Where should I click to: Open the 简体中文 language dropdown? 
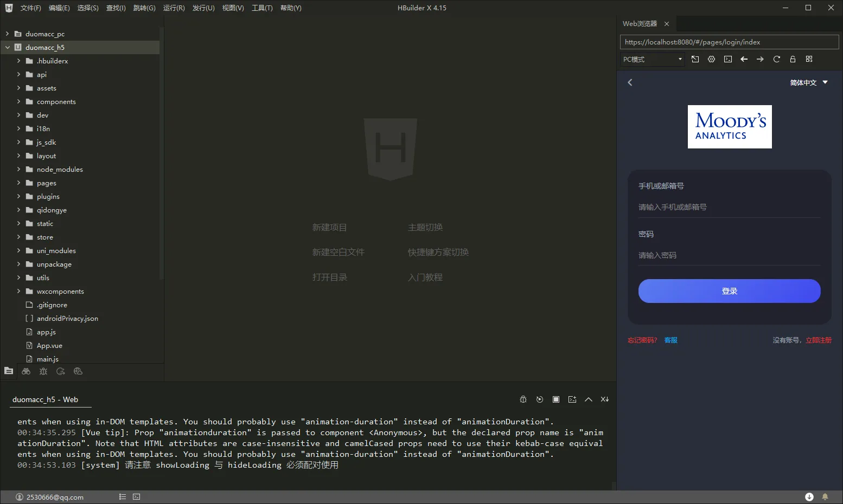click(809, 82)
